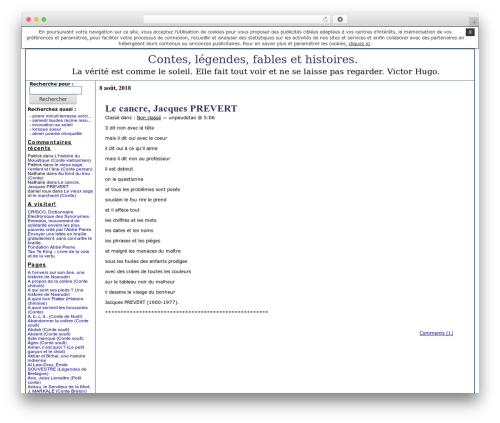
Task: Open the 'Comments (1)' link
Action: tap(436, 333)
